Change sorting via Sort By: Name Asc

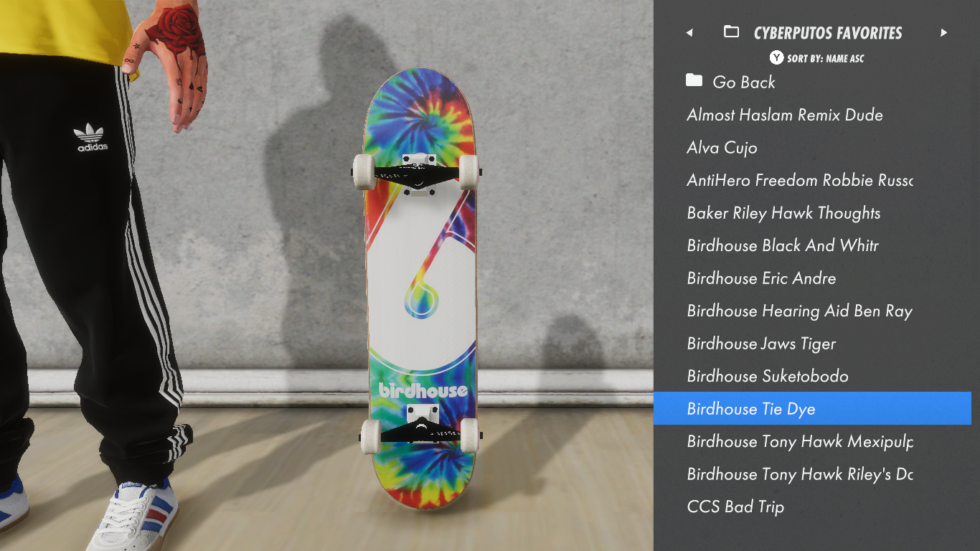[825, 59]
